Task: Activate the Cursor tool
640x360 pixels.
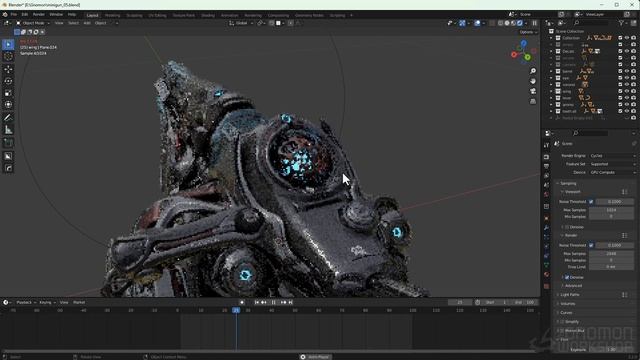Action: point(8,57)
